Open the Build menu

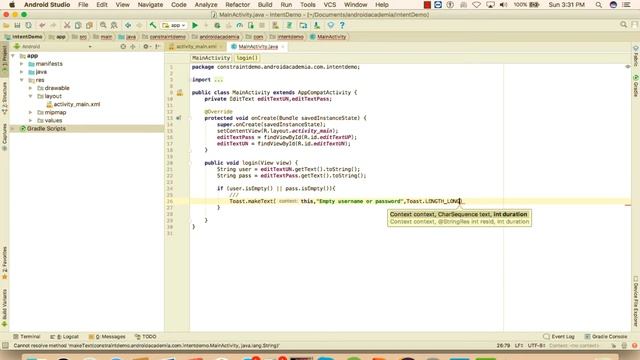pos(265,4)
